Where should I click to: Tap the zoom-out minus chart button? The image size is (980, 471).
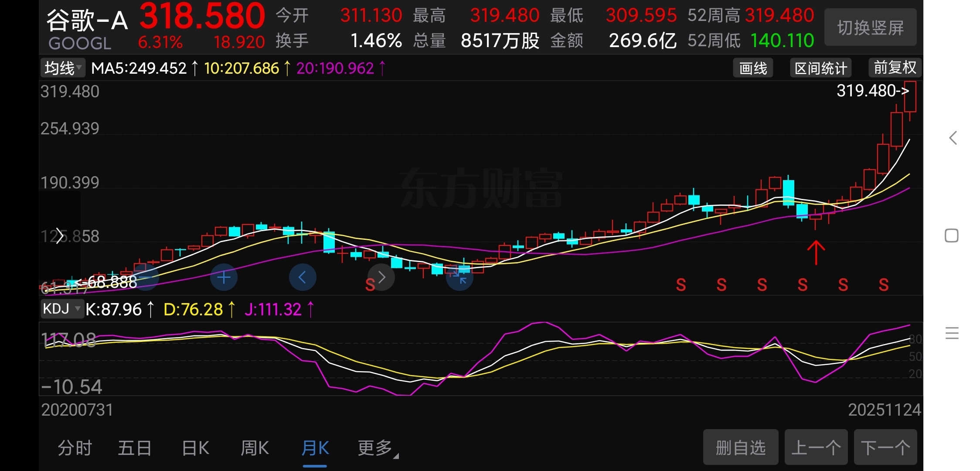(145, 277)
